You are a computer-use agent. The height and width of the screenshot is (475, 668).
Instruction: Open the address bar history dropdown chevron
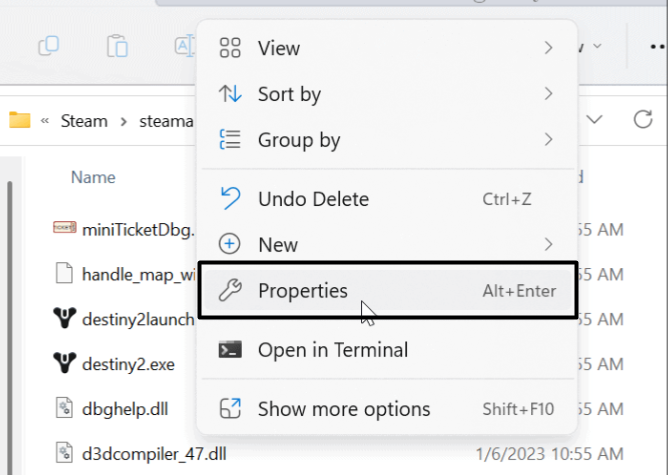[x=595, y=120]
